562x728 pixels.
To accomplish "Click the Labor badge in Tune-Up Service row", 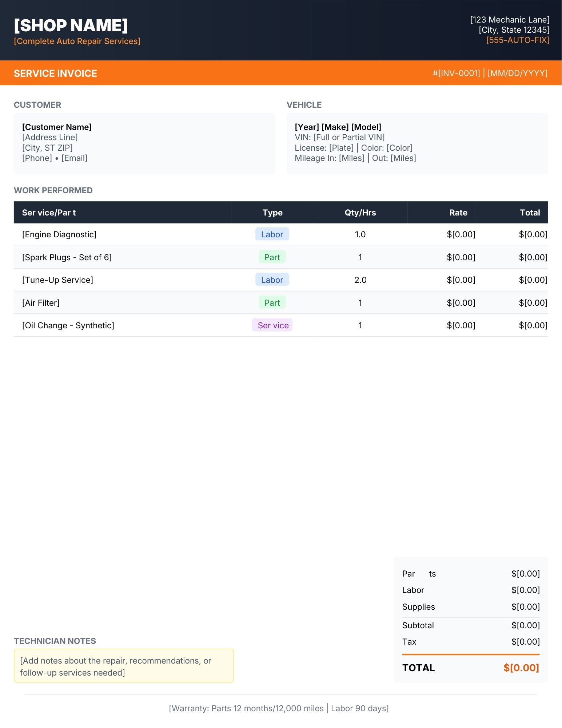I will (272, 280).
